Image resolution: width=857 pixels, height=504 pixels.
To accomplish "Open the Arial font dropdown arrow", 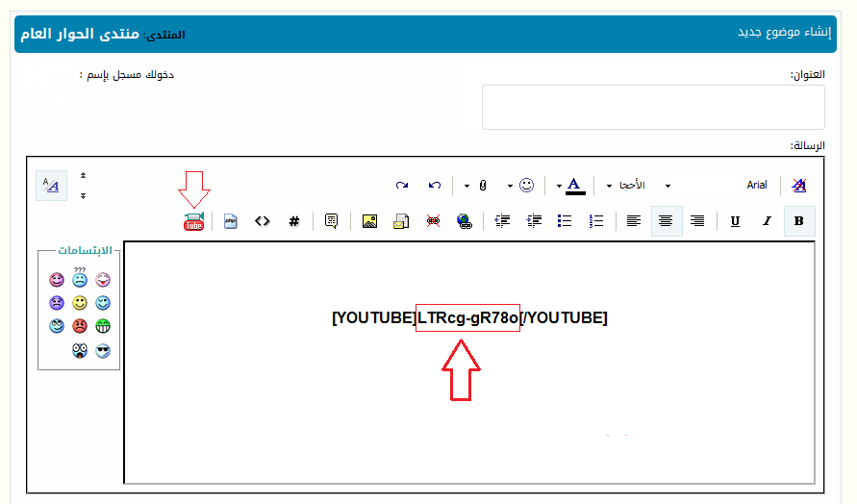I will pos(668,186).
